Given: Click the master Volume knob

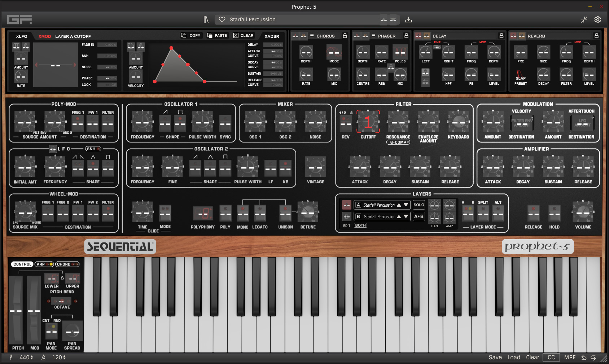Looking at the screenshot, I should click(583, 213).
